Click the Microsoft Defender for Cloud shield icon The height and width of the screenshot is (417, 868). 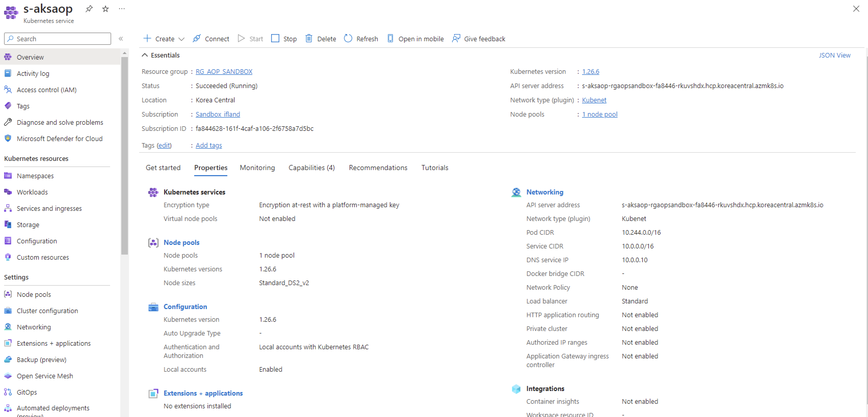click(x=8, y=138)
